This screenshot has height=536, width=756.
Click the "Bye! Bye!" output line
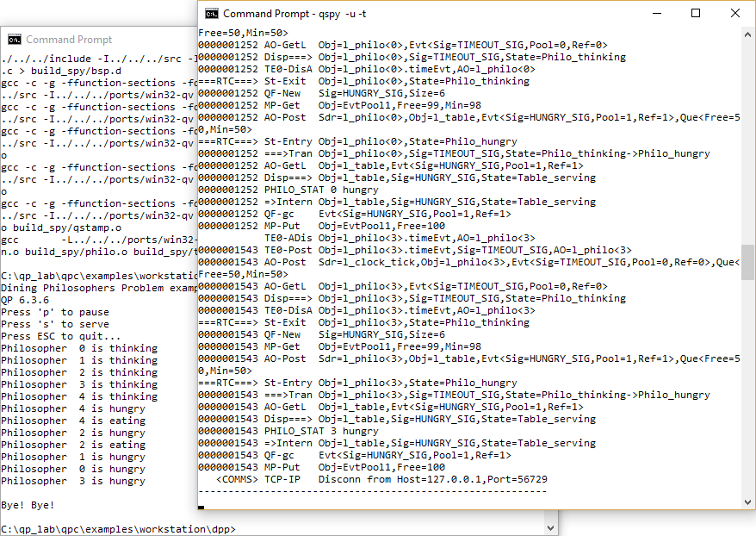coord(28,504)
